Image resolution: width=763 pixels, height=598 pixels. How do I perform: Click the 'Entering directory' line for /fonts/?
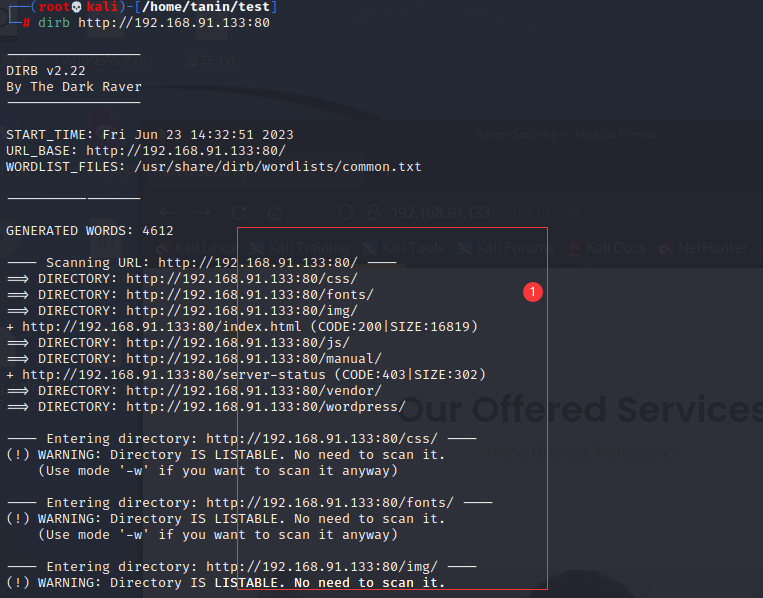[x=250, y=502]
